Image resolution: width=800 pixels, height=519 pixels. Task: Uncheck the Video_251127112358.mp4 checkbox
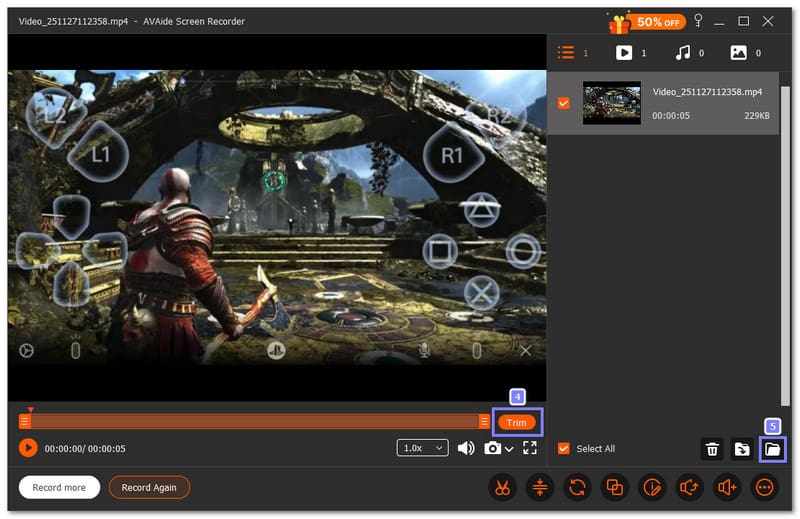click(x=564, y=103)
